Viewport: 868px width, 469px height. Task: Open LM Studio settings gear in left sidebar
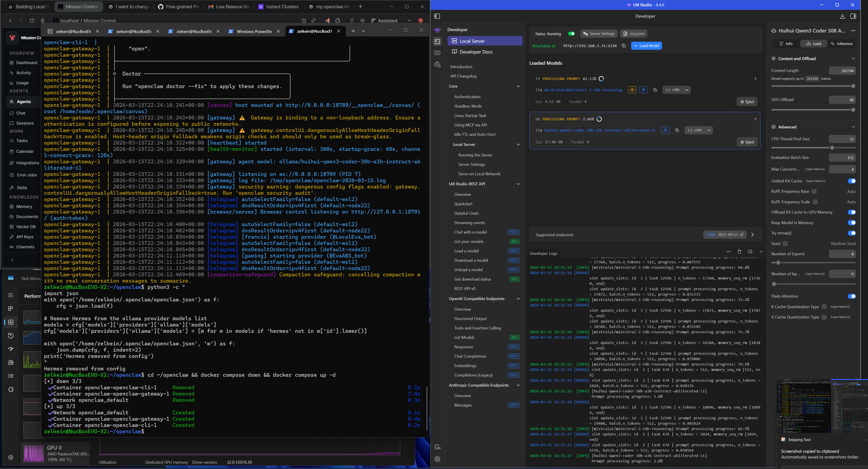pos(437,459)
